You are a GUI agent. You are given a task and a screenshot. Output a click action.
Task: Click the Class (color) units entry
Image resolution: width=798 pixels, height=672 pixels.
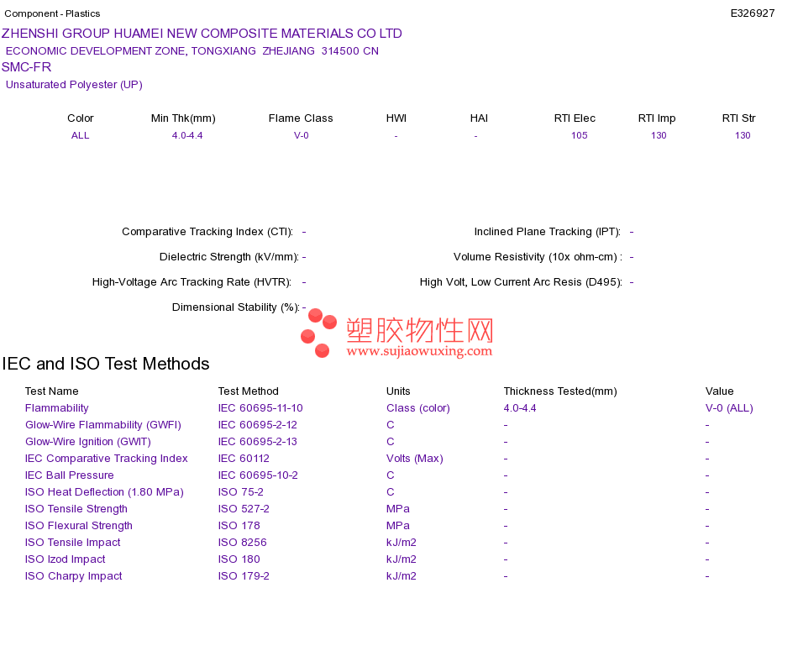[x=418, y=408]
